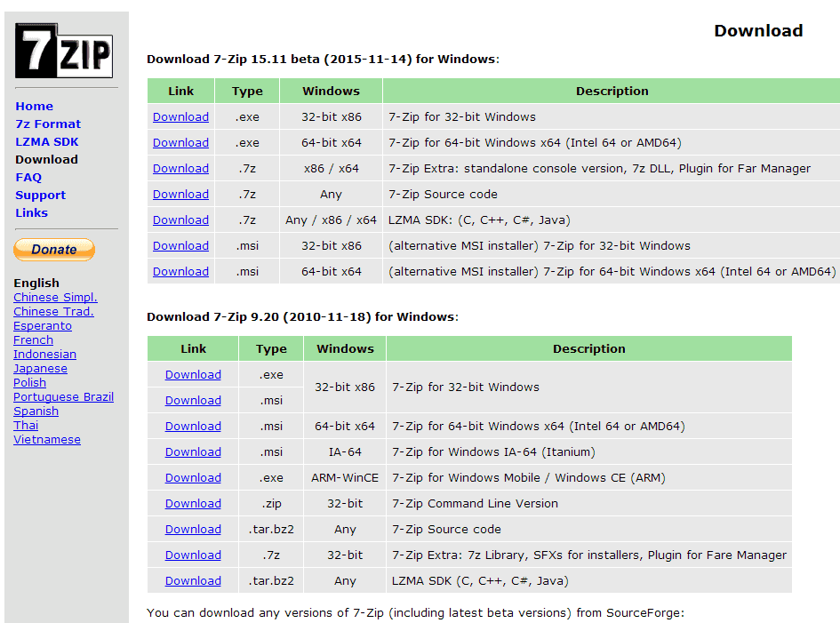The width and height of the screenshot is (840, 623).
Task: Open the Home page link
Action: click(35, 106)
